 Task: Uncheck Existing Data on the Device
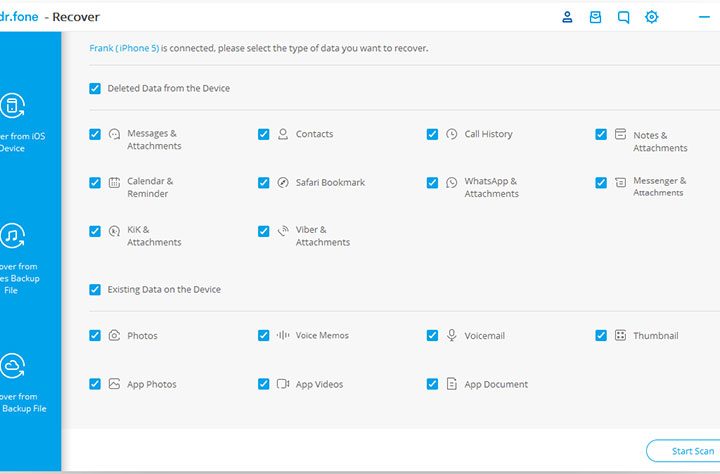click(95, 289)
